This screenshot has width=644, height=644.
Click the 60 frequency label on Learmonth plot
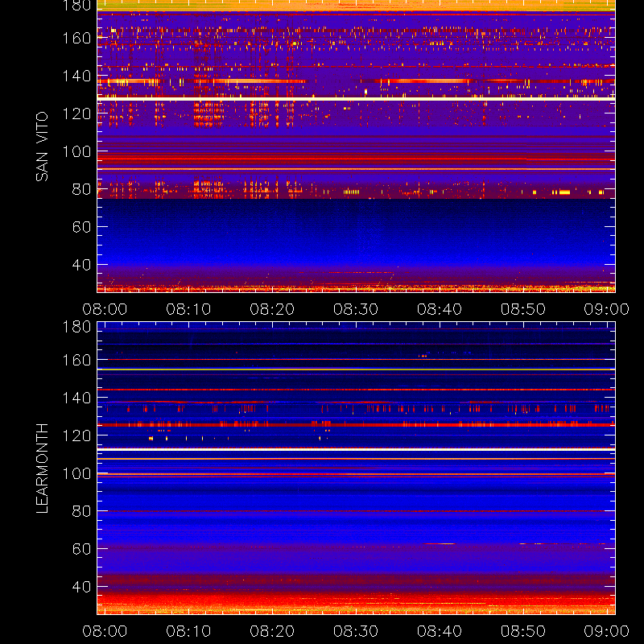pyautogui.click(x=81, y=549)
